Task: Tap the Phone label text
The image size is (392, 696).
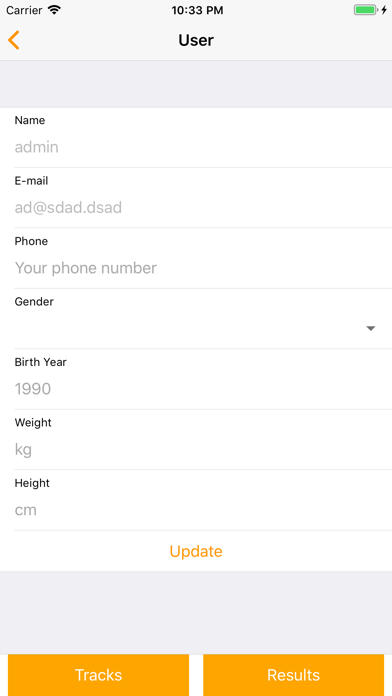Action: pos(31,241)
